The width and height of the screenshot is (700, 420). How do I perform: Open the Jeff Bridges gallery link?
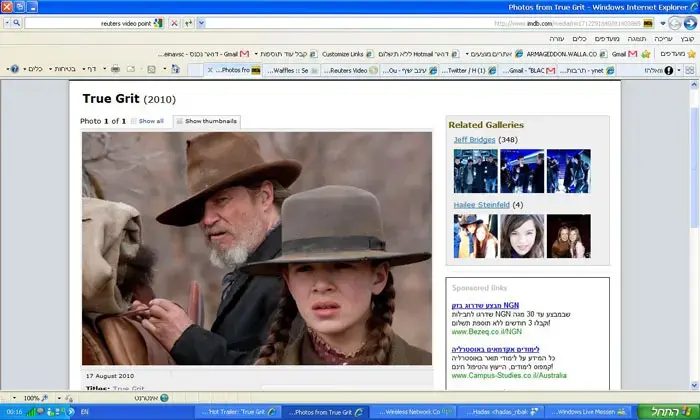coord(474,140)
